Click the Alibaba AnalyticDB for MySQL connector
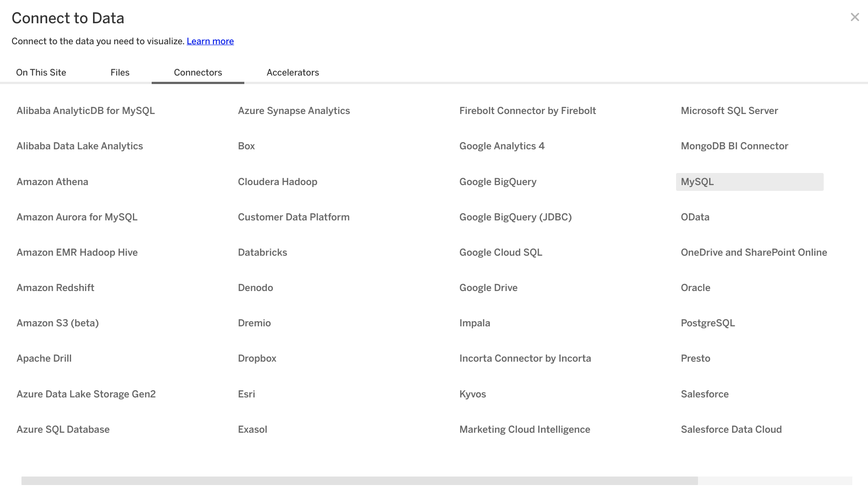This screenshot has width=868, height=498. 85,110
